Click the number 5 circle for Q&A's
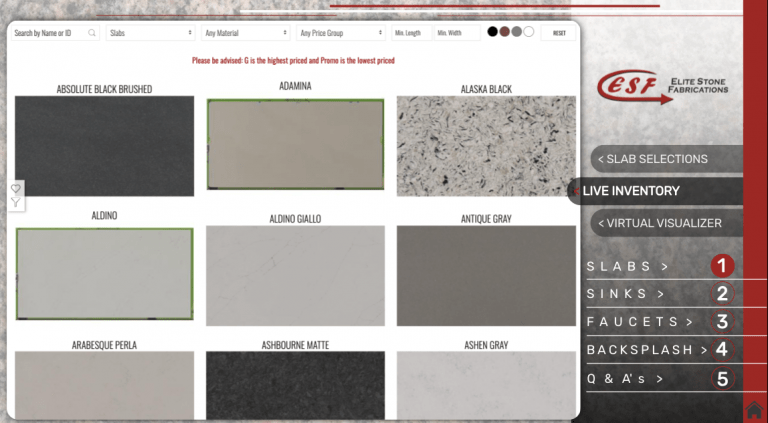 [722, 378]
